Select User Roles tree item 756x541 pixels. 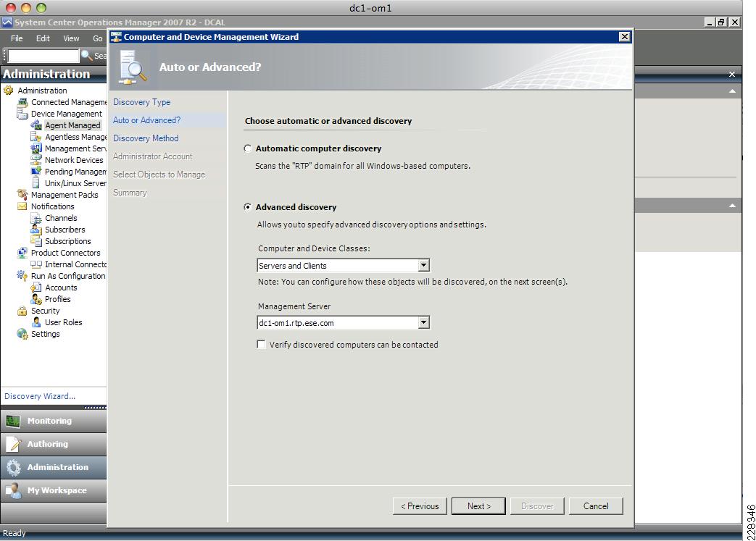(x=64, y=322)
